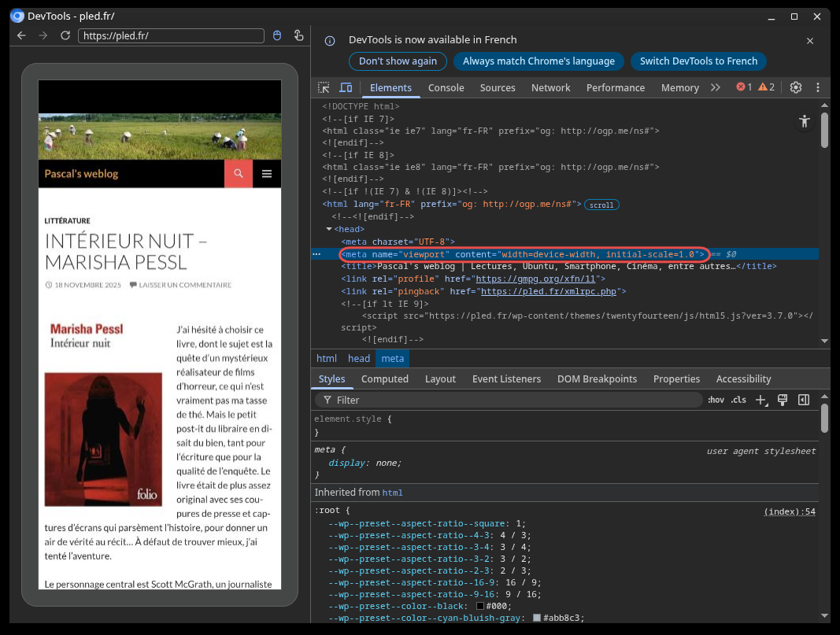Open the DevTools three-dot menu
Screen dimensions: 840x635
click(x=818, y=87)
